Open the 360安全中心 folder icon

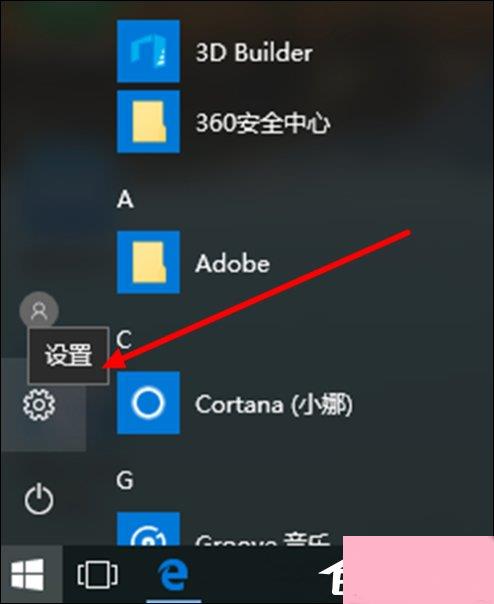pyautogui.click(x=148, y=122)
